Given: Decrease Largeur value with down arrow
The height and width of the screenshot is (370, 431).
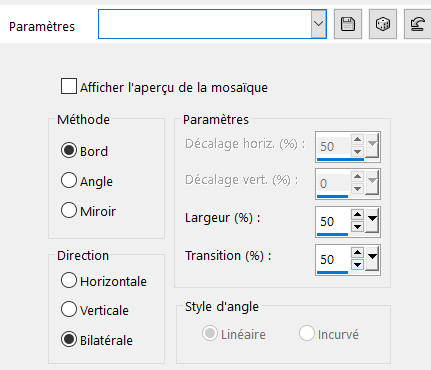Looking at the screenshot, I should coord(357,227).
